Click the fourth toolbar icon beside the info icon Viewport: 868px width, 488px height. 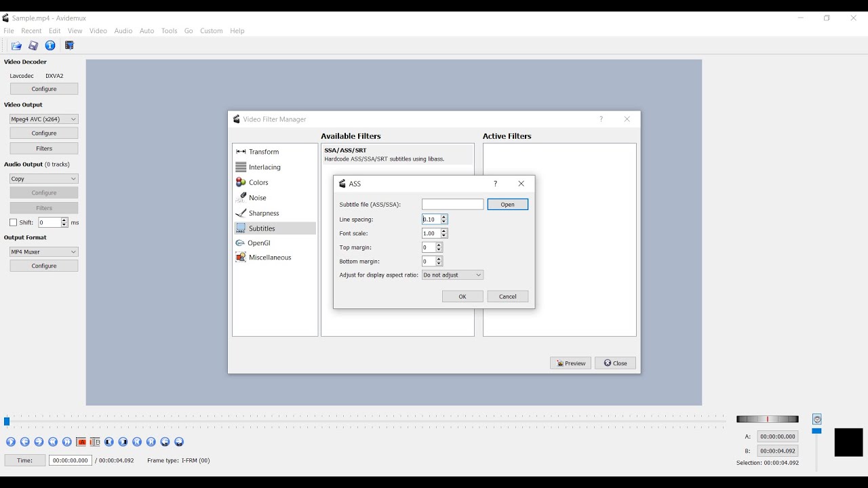tap(69, 45)
